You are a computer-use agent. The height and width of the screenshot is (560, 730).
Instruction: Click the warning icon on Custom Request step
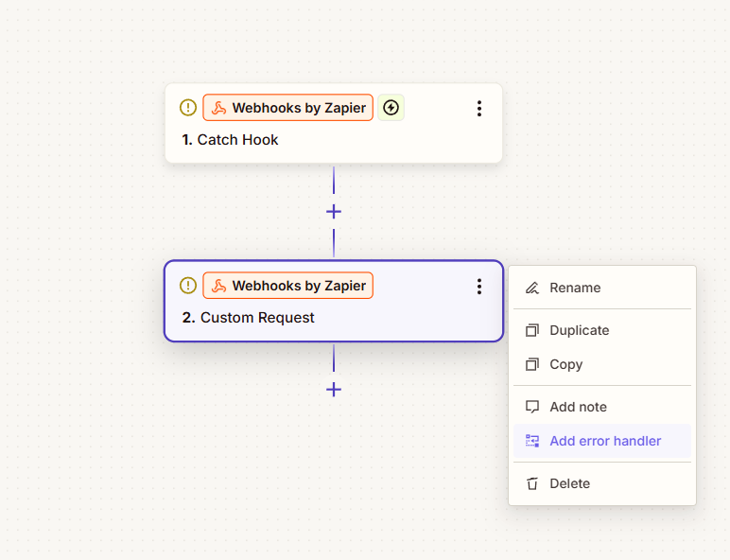pos(188,286)
